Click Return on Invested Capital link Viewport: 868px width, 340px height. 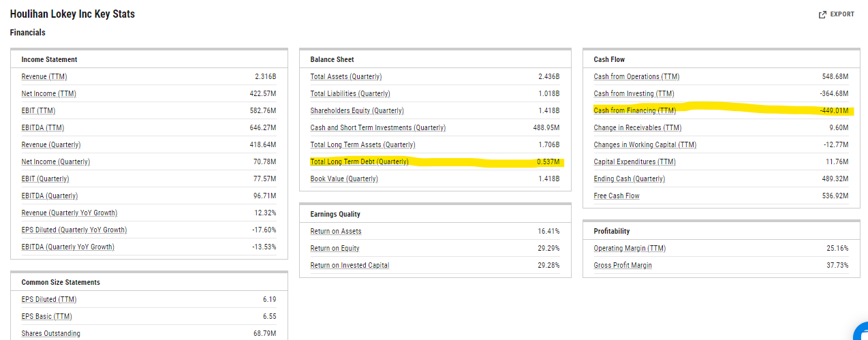coord(350,265)
